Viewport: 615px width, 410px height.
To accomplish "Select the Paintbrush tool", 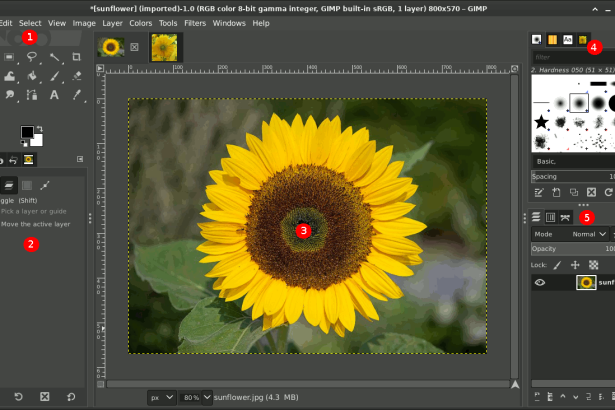I will coord(55,76).
